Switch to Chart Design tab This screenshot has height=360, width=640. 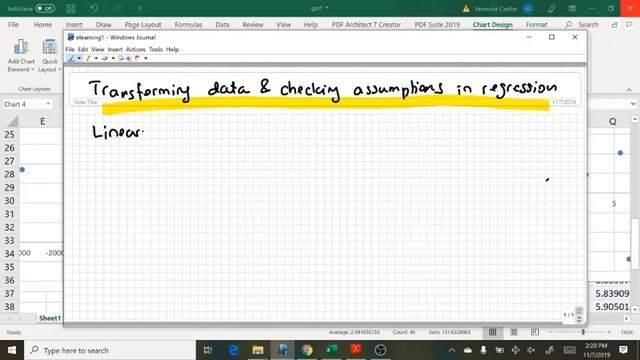point(493,24)
